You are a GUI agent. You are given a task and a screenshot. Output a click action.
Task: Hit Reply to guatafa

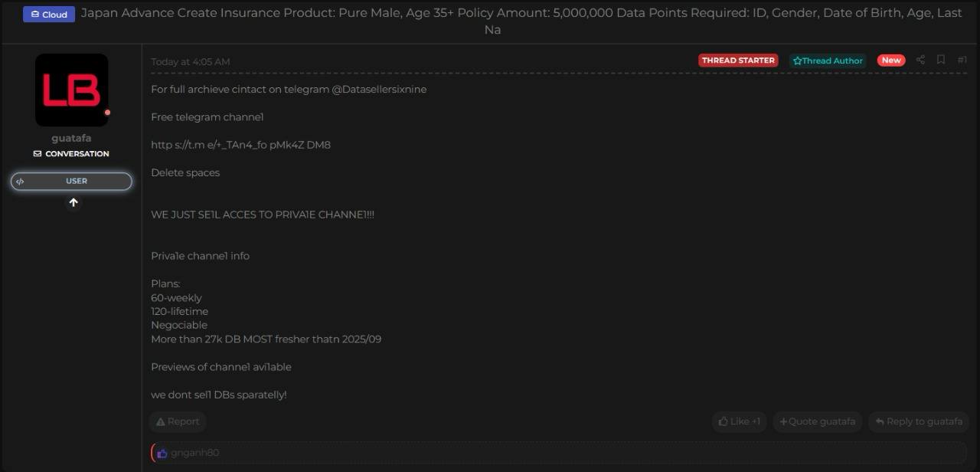click(x=918, y=421)
